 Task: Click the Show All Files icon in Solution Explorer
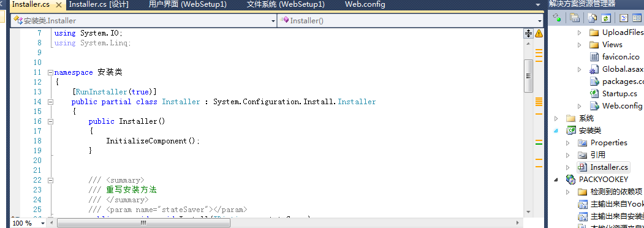593,18
